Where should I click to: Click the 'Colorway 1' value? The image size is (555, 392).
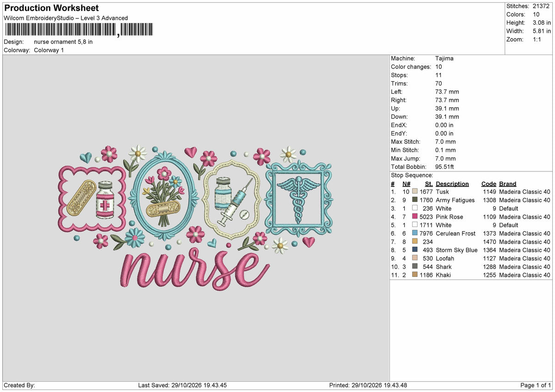point(49,50)
